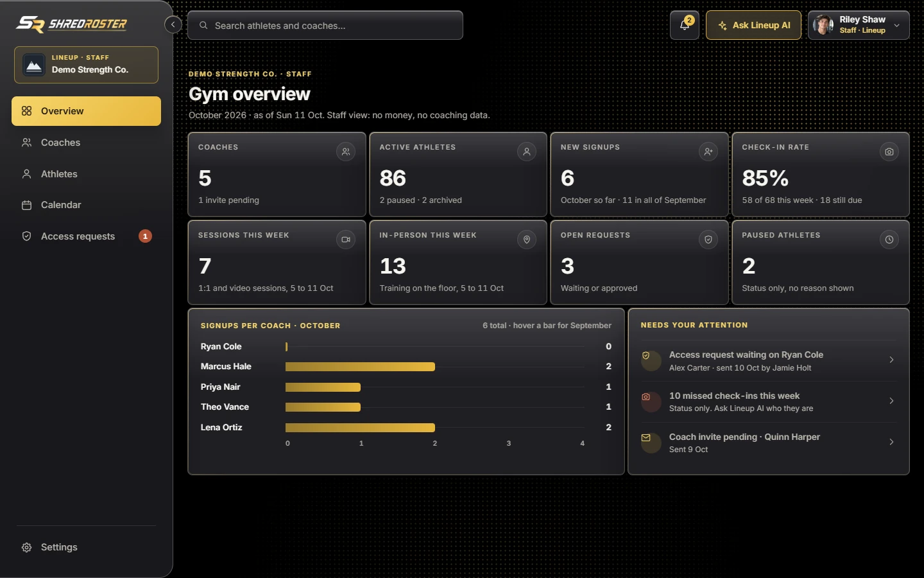Viewport: 924px width, 578px height.
Task: Click the camera icon beside missed check-ins
Action: click(x=646, y=397)
